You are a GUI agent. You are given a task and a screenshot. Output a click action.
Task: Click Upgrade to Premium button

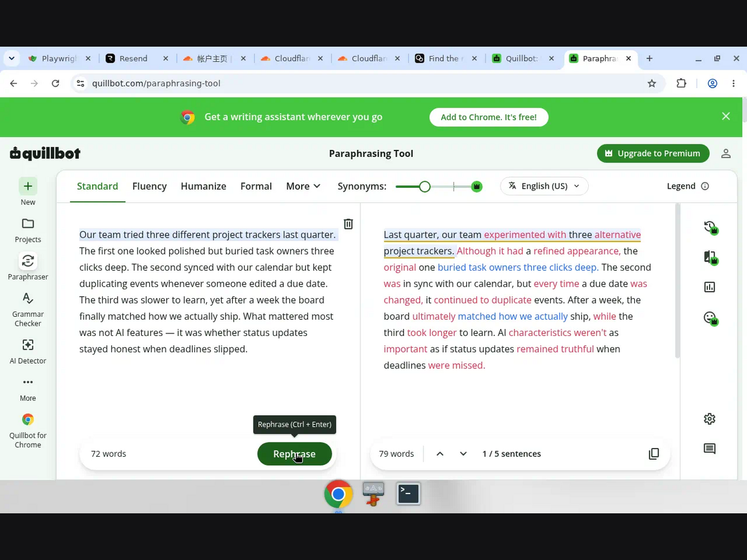(653, 154)
